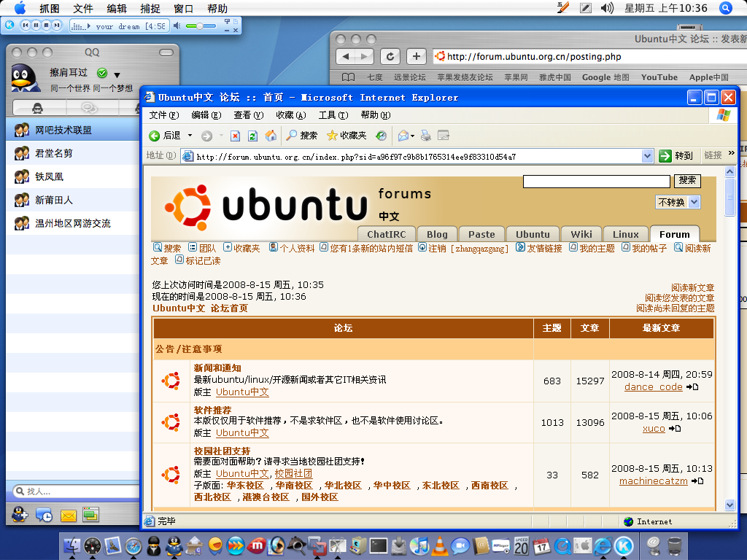Click the forum search text box
Viewport: 747px width, 560px height.
point(597,182)
